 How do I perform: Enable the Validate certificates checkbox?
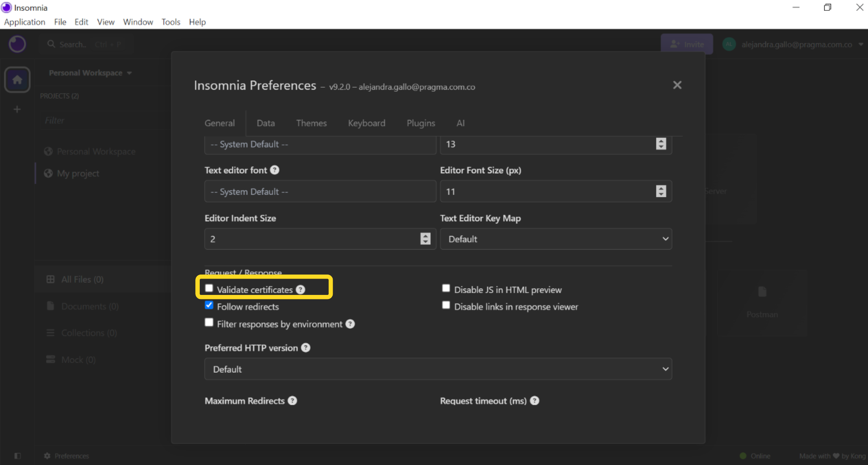pyautogui.click(x=209, y=288)
